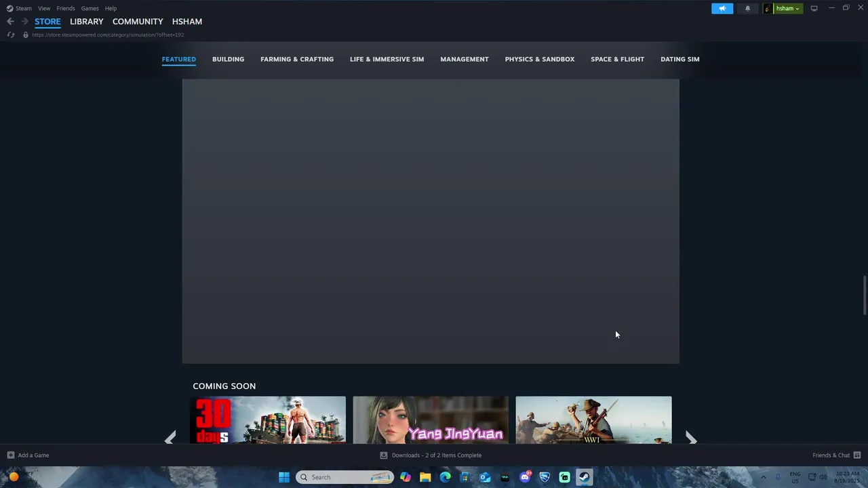Show previous Coming Soon games
Screen dimensions: 868x488
pyautogui.click(x=170, y=439)
